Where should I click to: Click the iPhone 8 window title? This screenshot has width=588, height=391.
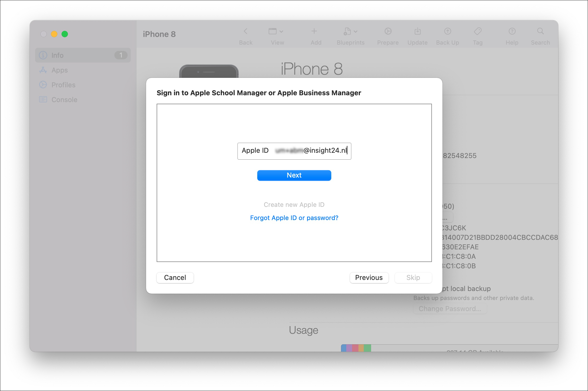click(159, 34)
